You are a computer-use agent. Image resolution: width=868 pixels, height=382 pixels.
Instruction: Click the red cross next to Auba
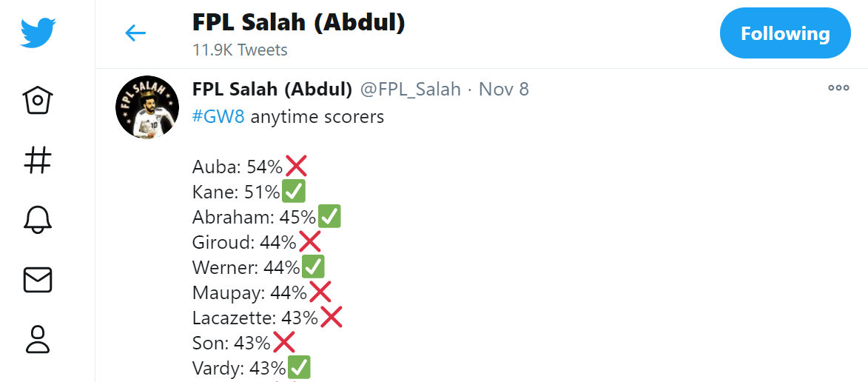pos(295,166)
